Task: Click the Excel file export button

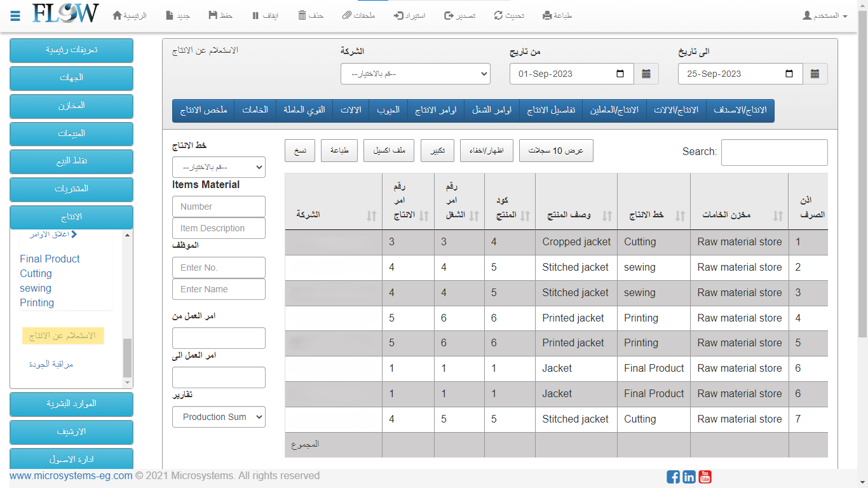Action: pos(389,151)
